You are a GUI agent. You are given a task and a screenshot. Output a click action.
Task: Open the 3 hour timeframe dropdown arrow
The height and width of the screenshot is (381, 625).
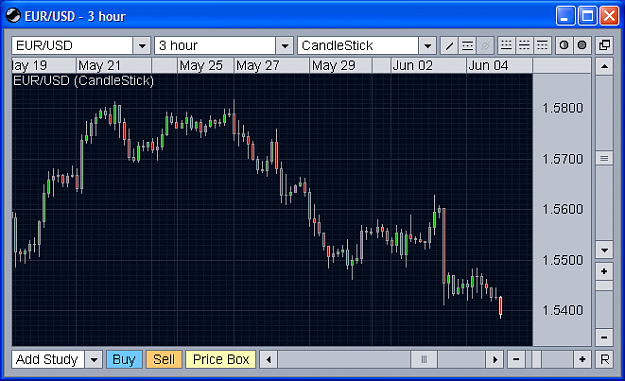pyautogui.click(x=285, y=46)
